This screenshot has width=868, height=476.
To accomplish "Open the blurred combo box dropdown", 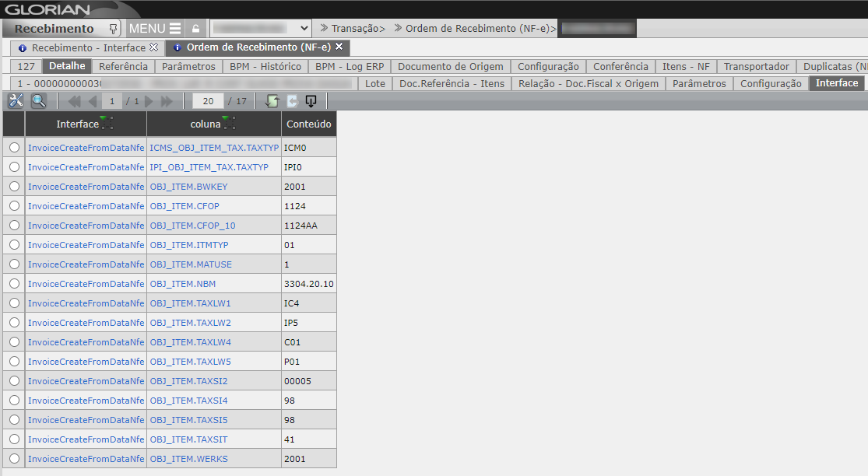I will (x=304, y=29).
